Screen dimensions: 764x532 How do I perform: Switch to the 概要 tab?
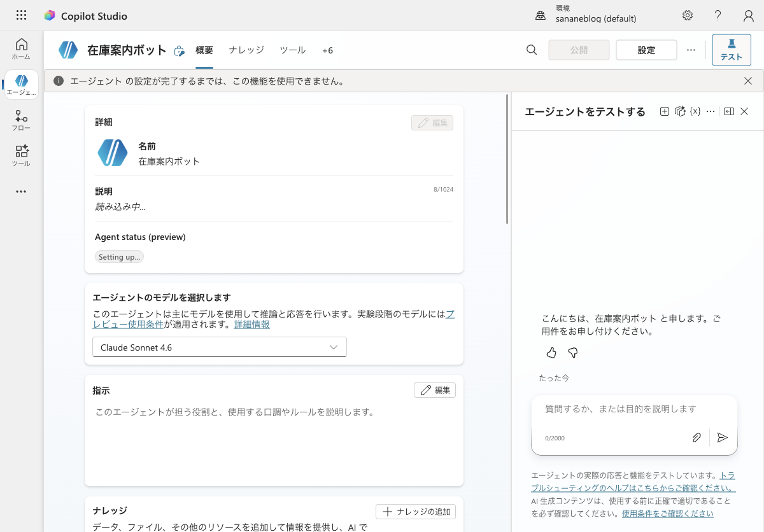pos(204,50)
